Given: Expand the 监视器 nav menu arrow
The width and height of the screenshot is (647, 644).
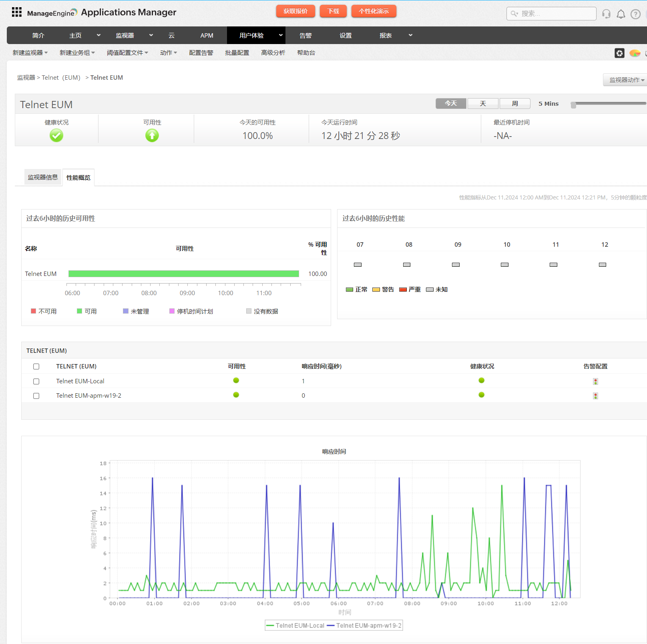Looking at the screenshot, I should point(151,35).
